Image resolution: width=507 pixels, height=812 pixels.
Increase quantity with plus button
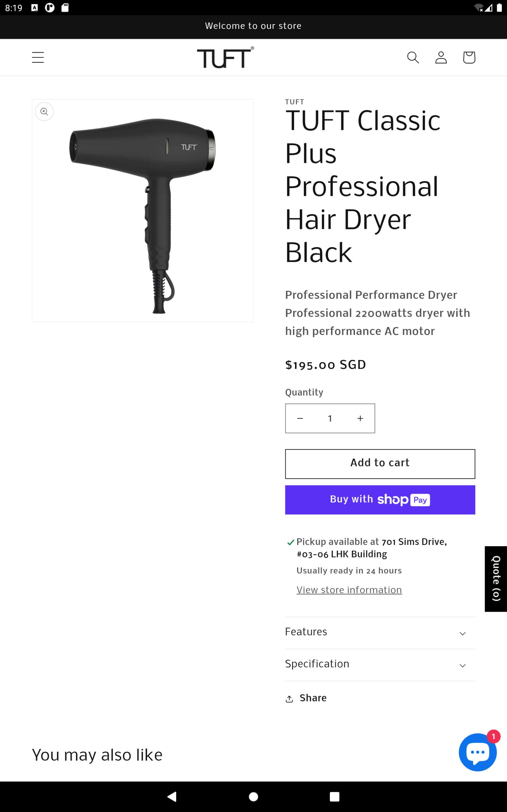pos(360,418)
